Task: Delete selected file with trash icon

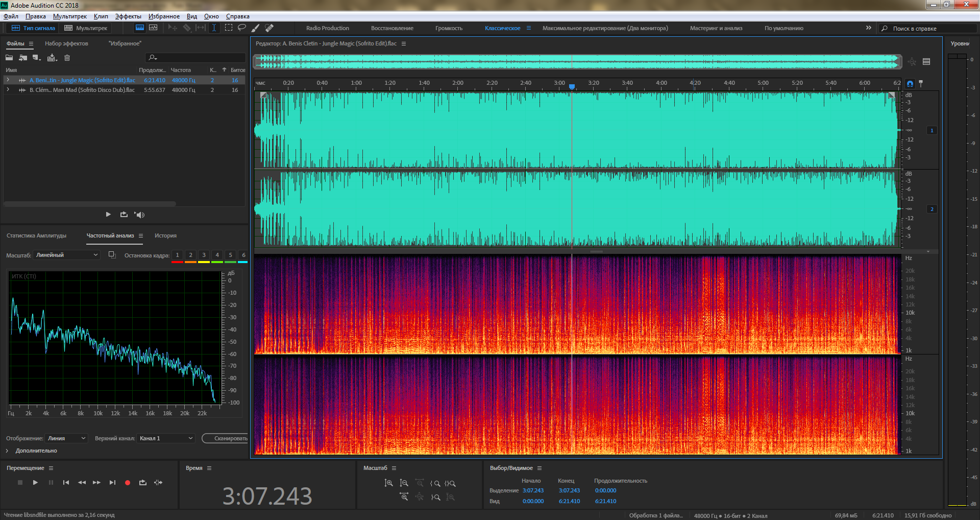Action: pos(67,58)
